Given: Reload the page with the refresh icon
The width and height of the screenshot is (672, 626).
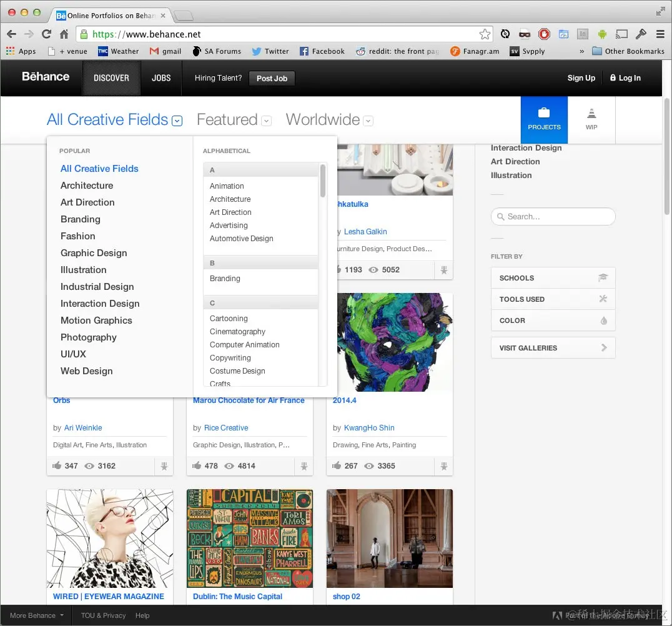Looking at the screenshot, I should (x=46, y=34).
